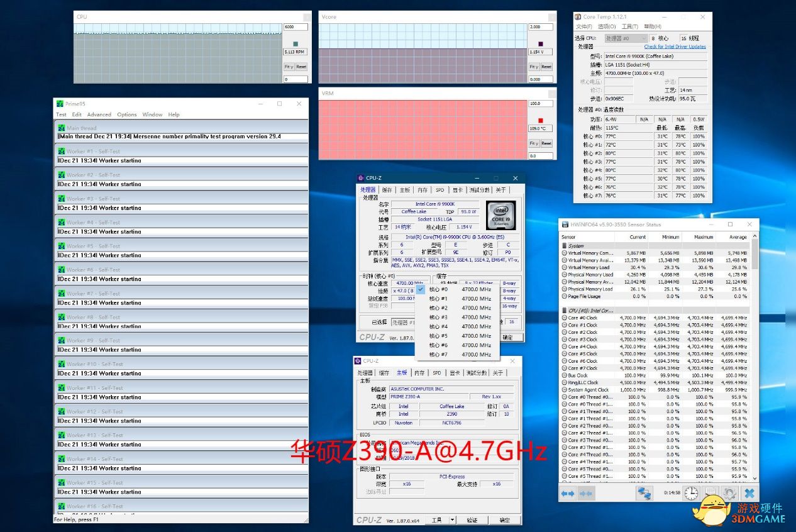796x532 pixels.
Task: Open Core Temp CPU selector dropdown 处理器 #0
Action: (624, 38)
